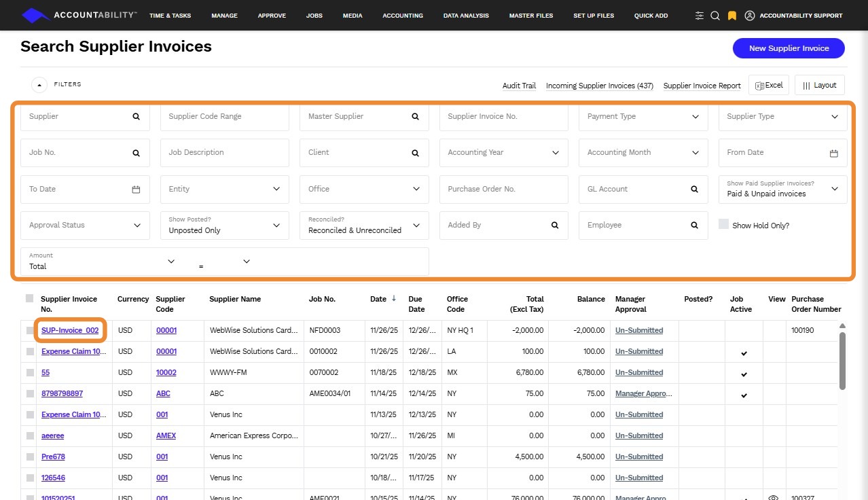Viewport: 868px width, 500px height.
Task: Open the To Date calendar icon
Action: (136, 190)
